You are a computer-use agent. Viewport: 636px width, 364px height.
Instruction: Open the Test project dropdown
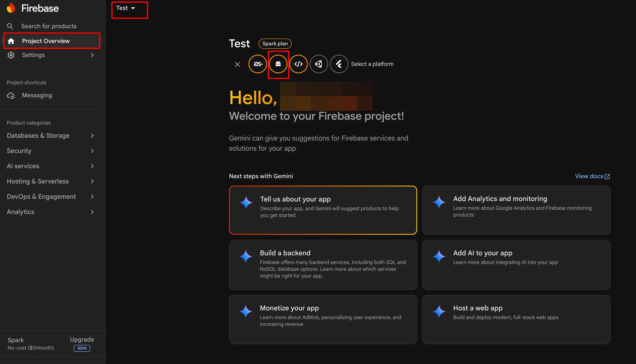126,8
